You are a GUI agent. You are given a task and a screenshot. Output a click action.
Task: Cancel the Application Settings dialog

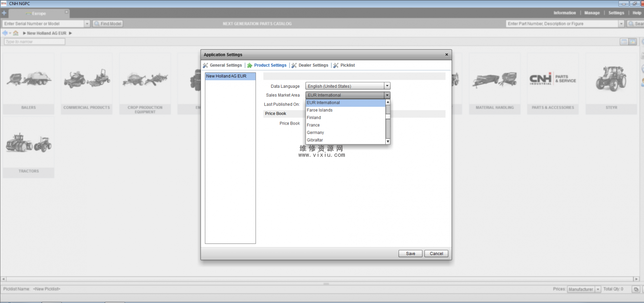436,254
